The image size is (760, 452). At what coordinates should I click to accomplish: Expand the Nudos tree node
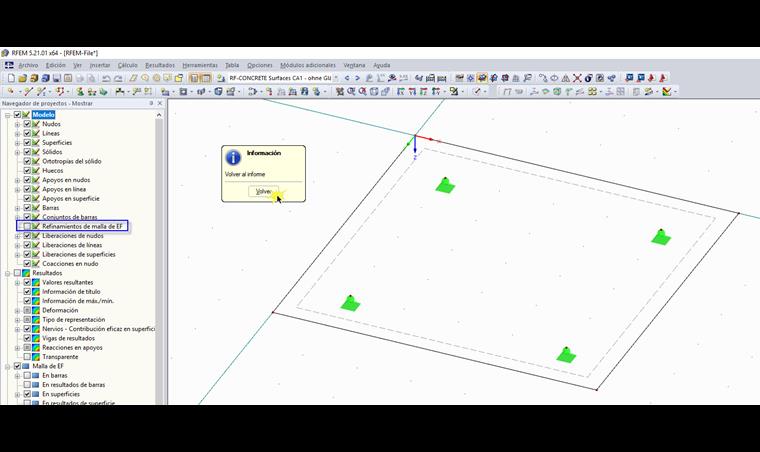pos(17,124)
